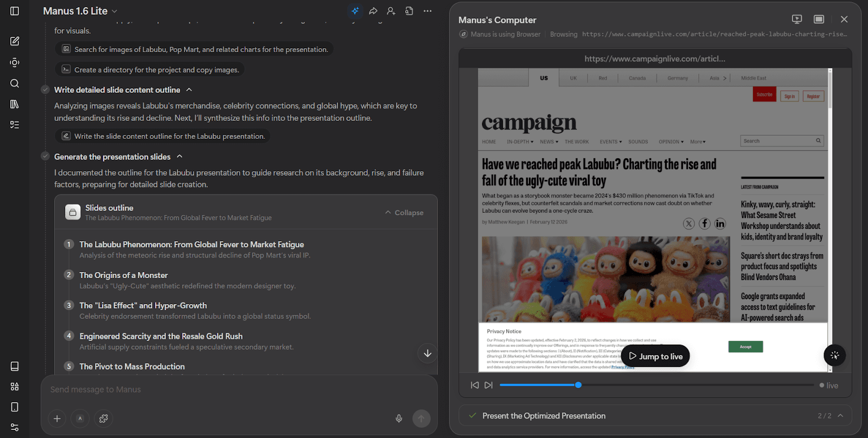Image resolution: width=868 pixels, height=438 pixels.
Task: Open the three-dot more options menu
Action: (x=427, y=11)
